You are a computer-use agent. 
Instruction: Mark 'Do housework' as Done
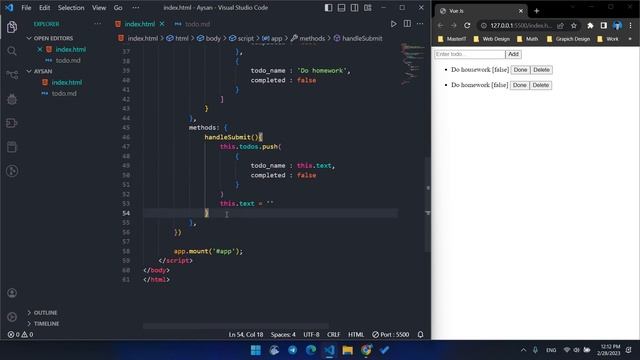click(x=520, y=70)
